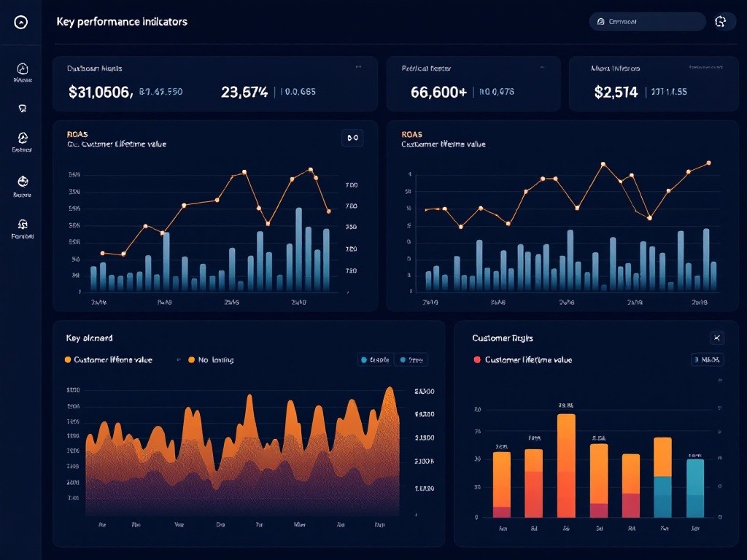Select the Key performance indicators heading
Viewport: 747px width, 560px height.
pyautogui.click(x=122, y=21)
